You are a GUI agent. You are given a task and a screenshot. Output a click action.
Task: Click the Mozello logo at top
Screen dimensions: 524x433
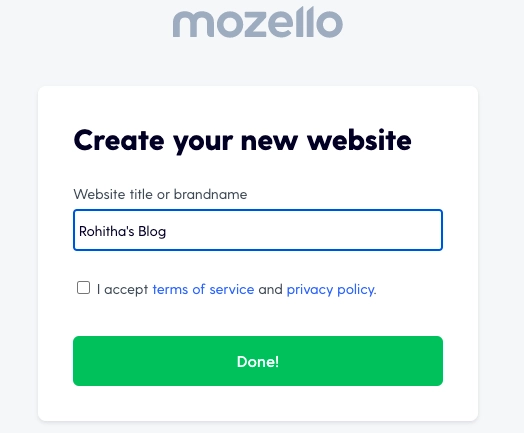tap(258, 22)
